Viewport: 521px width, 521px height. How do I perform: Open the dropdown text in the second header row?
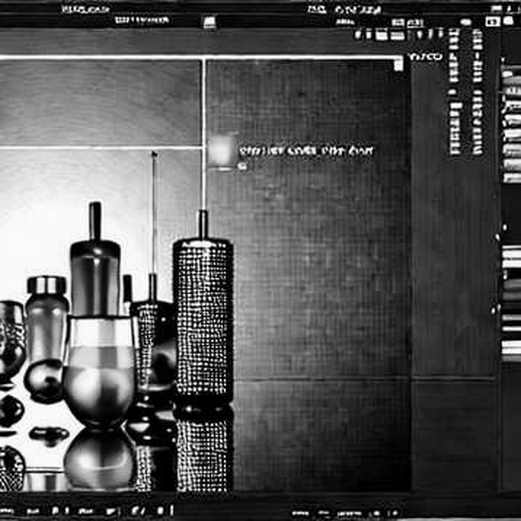tap(141, 20)
